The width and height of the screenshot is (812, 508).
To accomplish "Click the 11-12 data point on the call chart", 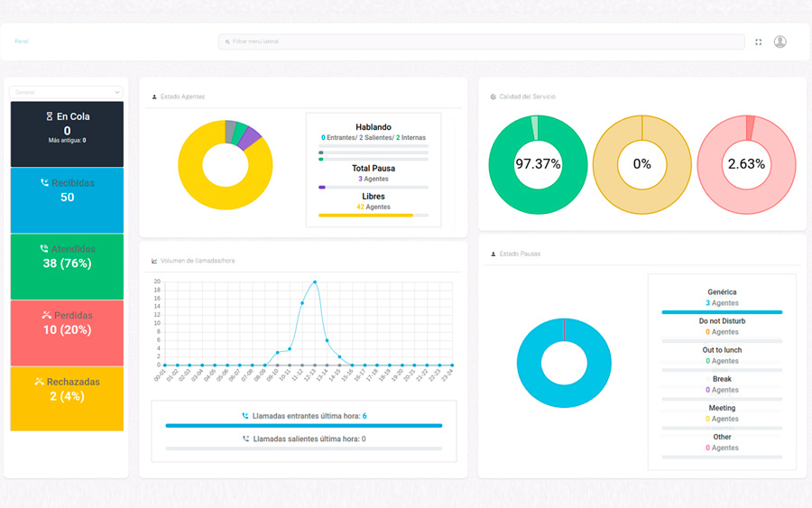I will coord(302,303).
